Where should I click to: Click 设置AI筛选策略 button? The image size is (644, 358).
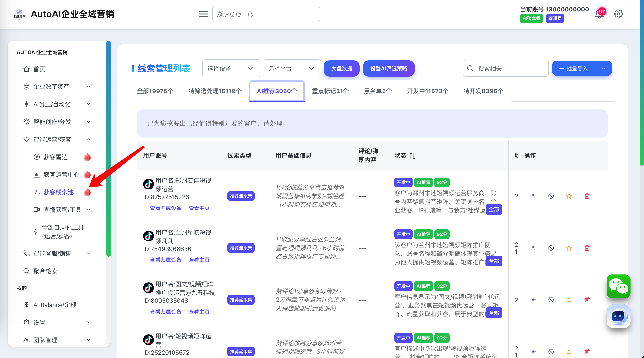pyautogui.click(x=389, y=68)
